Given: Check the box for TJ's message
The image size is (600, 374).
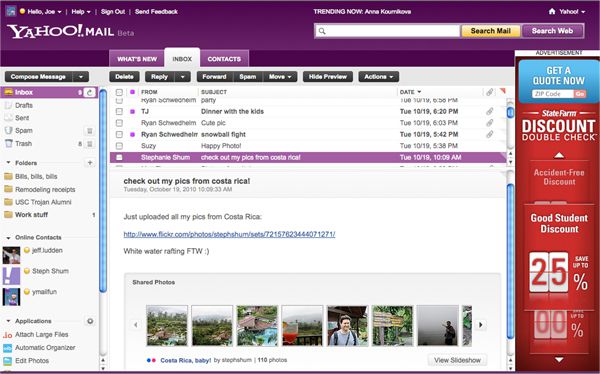Looking at the screenshot, I should click(x=119, y=111).
